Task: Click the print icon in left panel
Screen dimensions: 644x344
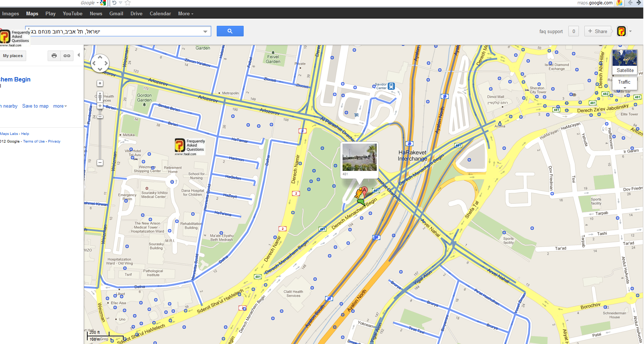Action: tap(54, 56)
